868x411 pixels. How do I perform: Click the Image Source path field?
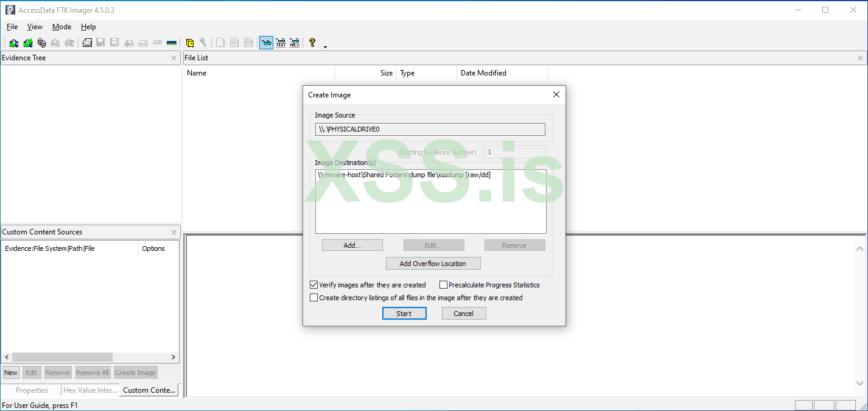pos(430,129)
